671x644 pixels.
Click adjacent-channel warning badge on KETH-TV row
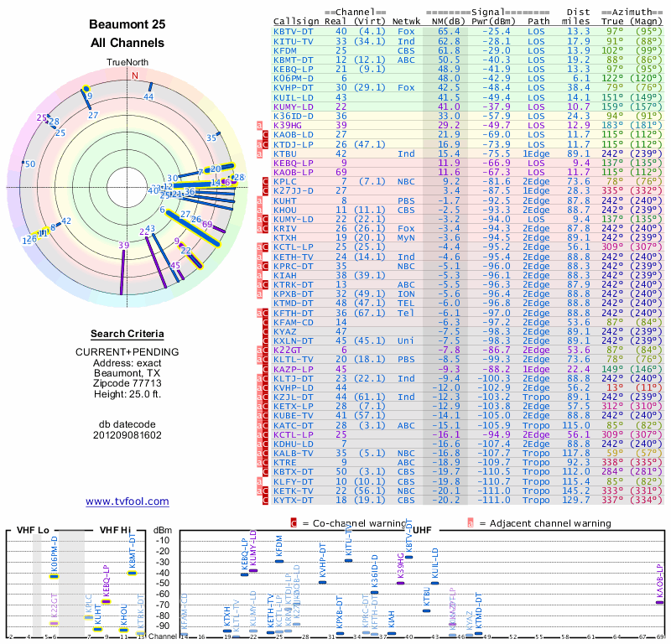pyautogui.click(x=259, y=257)
